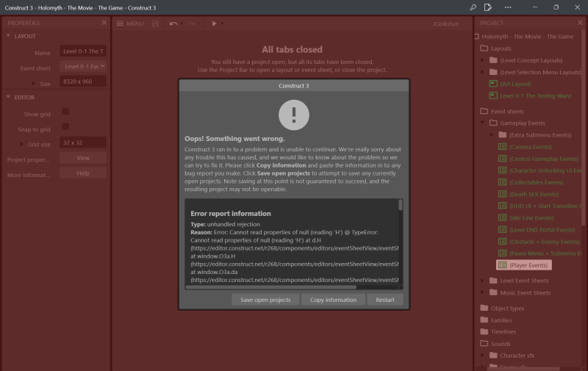The height and width of the screenshot is (371, 588).
Task: Collapse the LAYOUT properties section
Action: pyautogui.click(x=8, y=36)
